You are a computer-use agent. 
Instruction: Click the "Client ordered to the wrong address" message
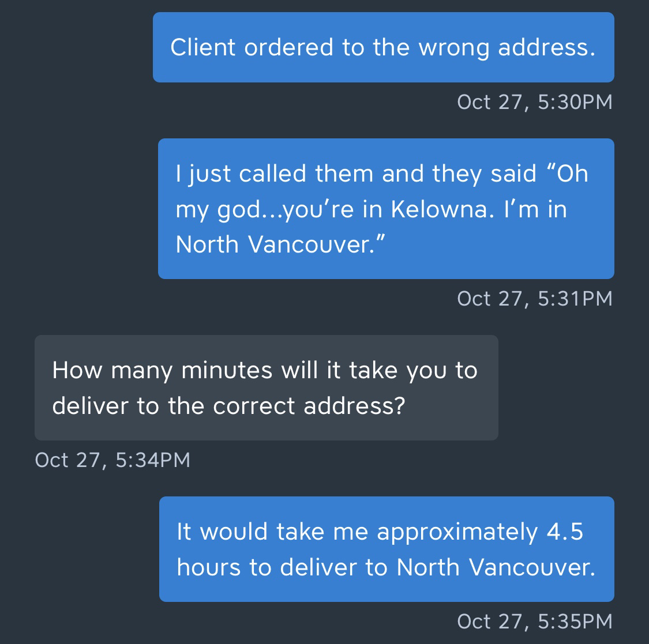coord(383,47)
